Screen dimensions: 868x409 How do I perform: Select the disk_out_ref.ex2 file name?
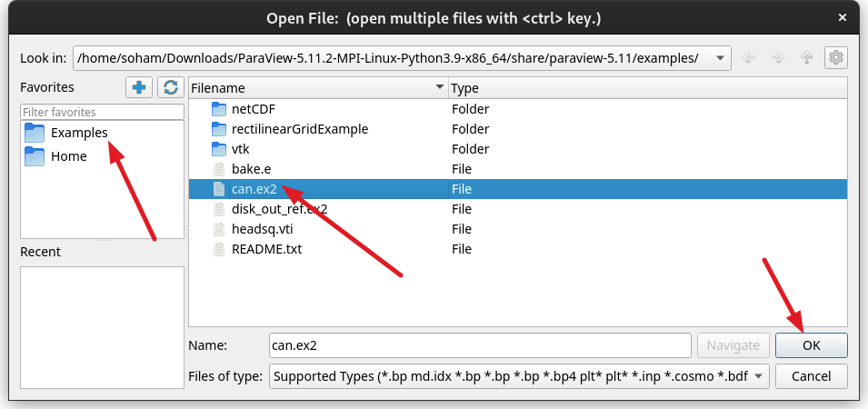pyautogui.click(x=280, y=209)
